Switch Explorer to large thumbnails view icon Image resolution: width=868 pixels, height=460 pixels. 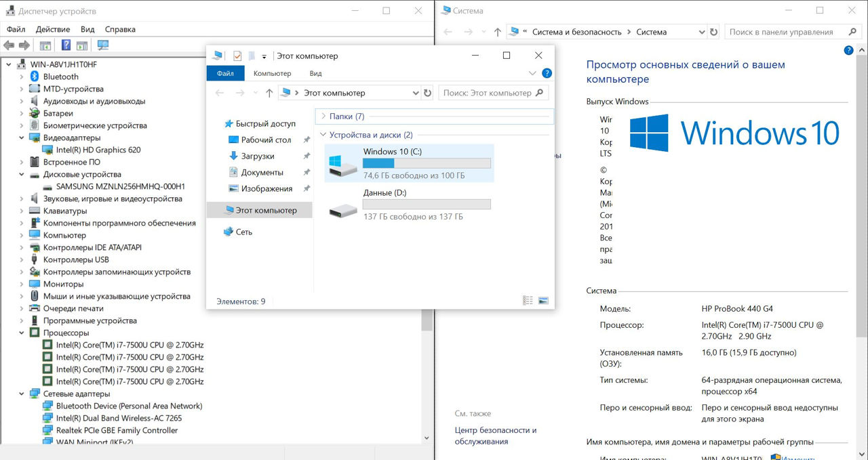[x=543, y=301]
